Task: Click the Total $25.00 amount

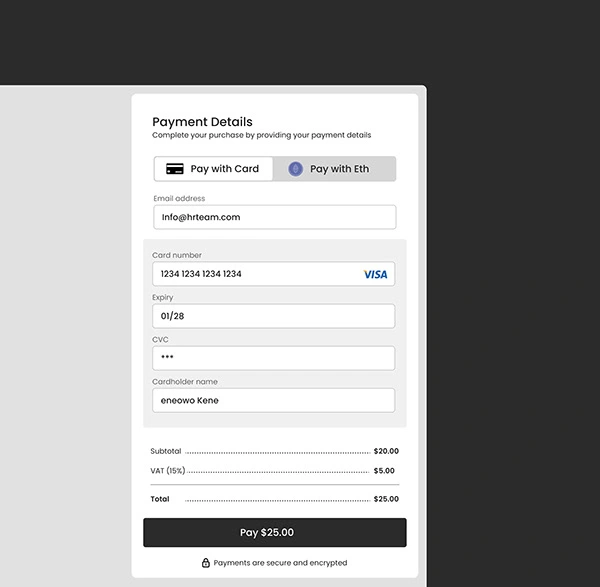Action: coord(386,499)
